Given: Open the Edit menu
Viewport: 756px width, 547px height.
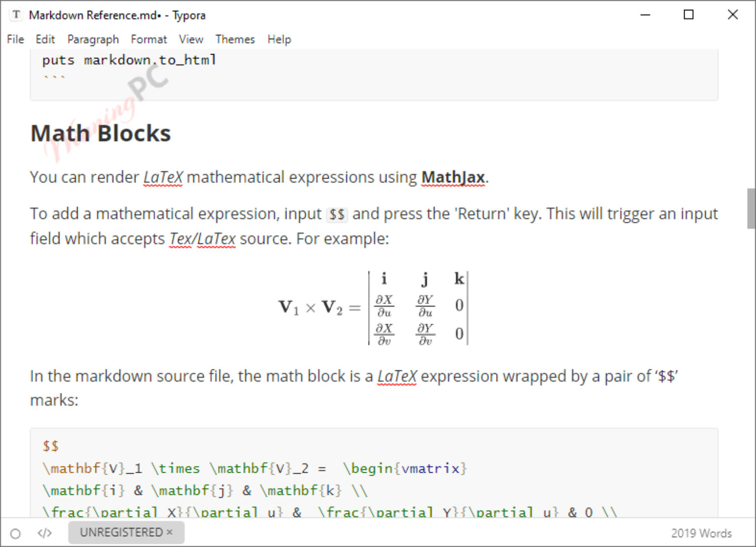Looking at the screenshot, I should [45, 39].
